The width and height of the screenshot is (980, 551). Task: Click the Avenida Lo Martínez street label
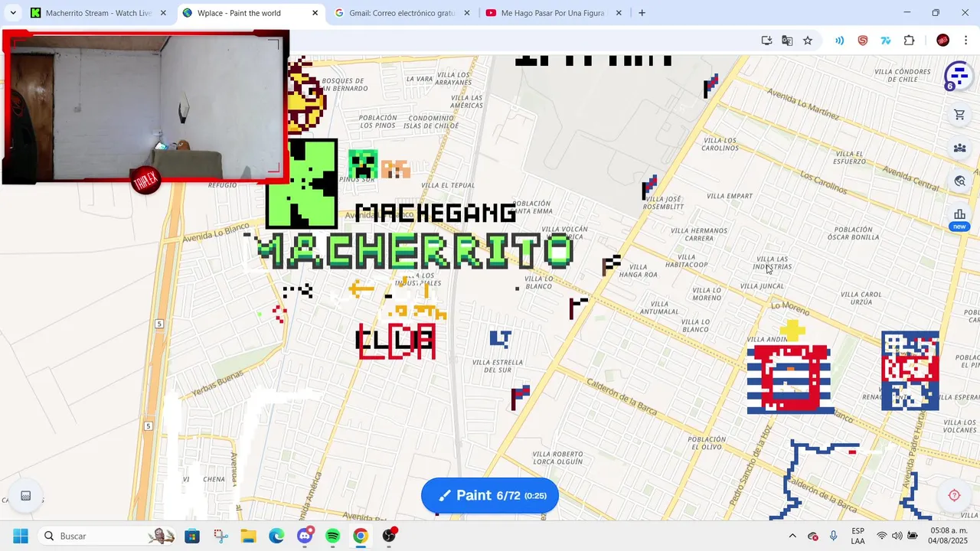[x=802, y=106]
